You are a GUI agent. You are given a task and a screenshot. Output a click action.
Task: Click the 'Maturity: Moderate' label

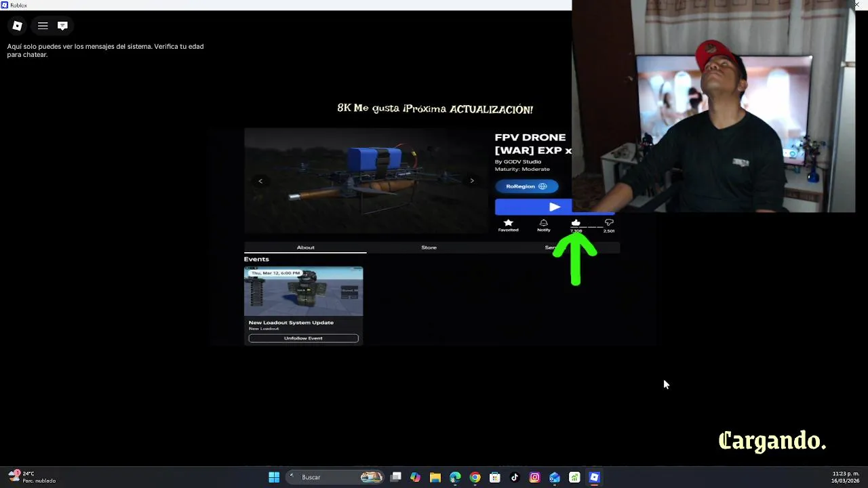[x=522, y=169]
